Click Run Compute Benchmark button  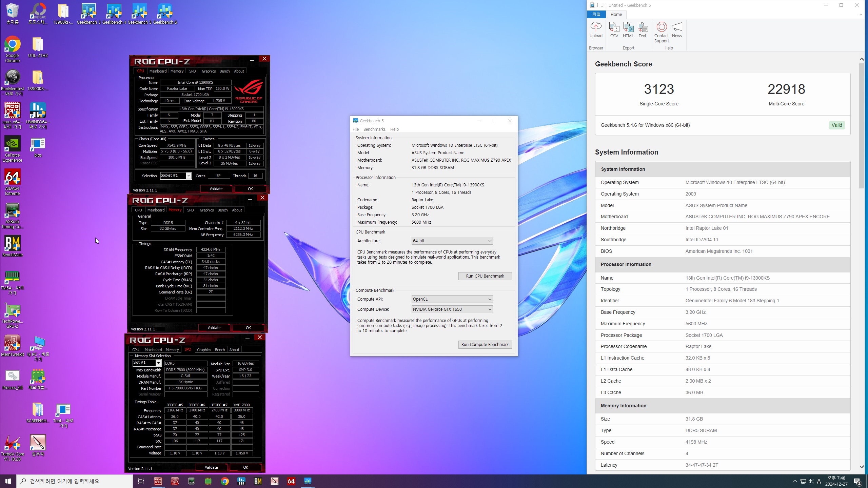485,345
